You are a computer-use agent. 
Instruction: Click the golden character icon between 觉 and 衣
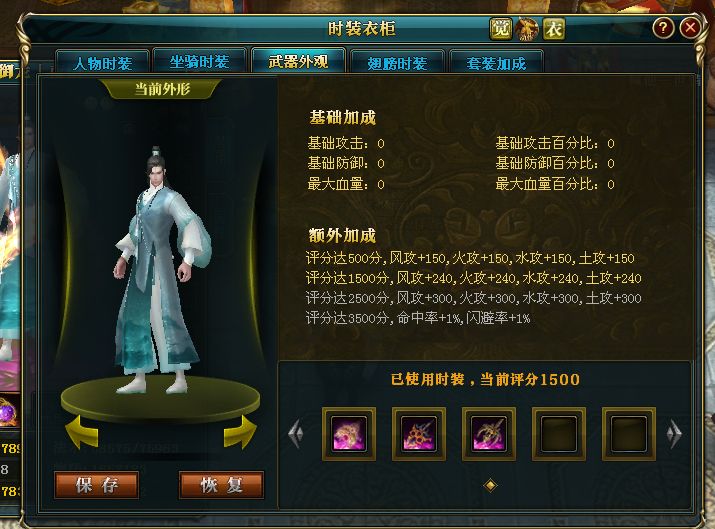527,29
